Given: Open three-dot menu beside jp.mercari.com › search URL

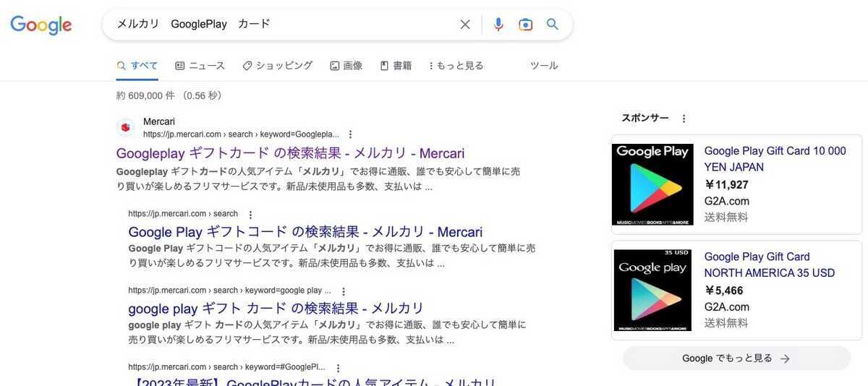Looking at the screenshot, I should click(250, 215).
